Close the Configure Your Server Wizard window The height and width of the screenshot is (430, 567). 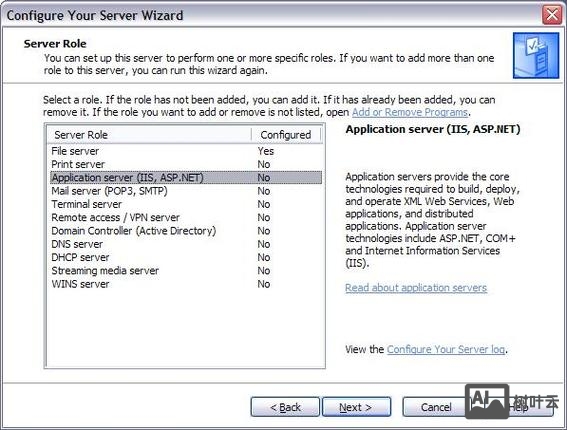pyautogui.click(x=552, y=15)
